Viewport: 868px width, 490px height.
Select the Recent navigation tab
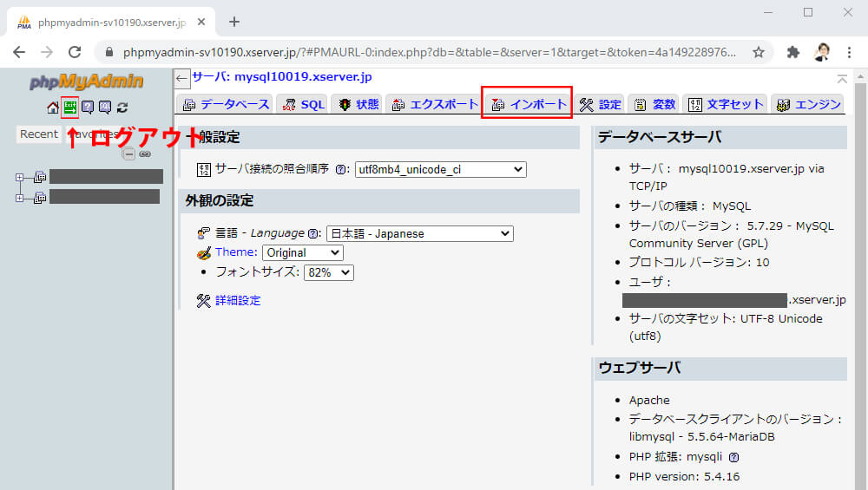39,134
